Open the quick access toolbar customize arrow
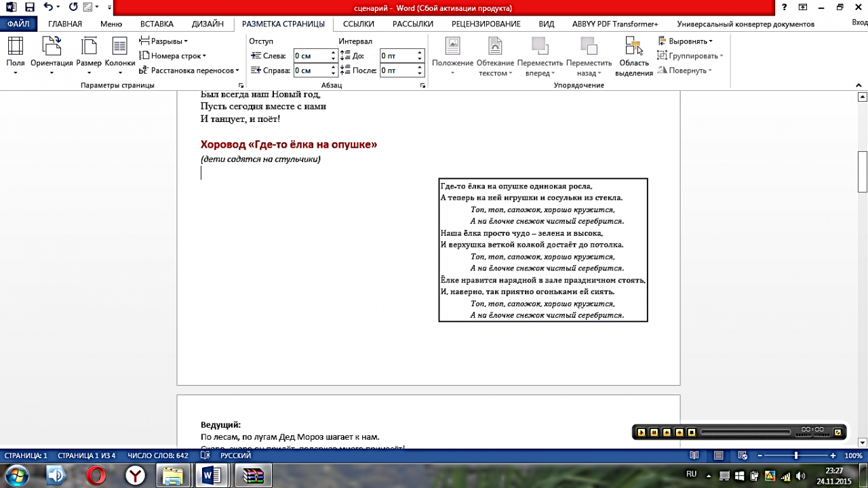The width and height of the screenshot is (868, 488). (x=110, y=8)
